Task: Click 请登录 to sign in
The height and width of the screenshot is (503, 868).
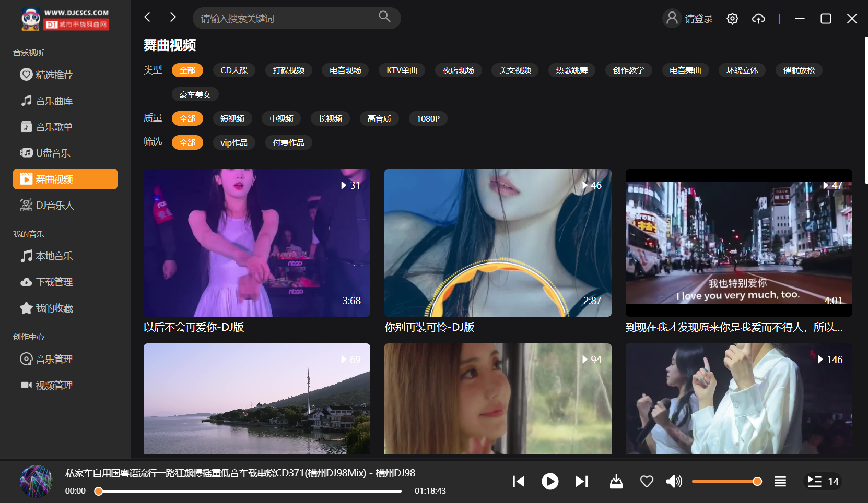Action: coord(699,19)
